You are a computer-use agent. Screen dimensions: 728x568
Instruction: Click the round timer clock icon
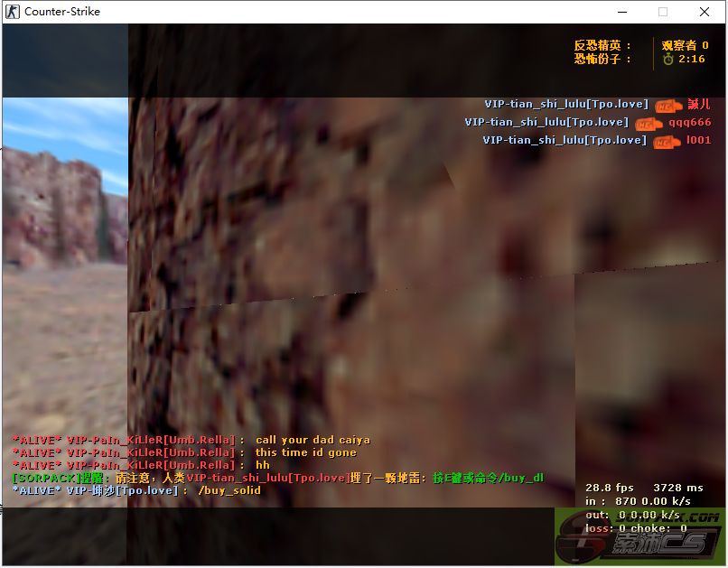(667, 59)
